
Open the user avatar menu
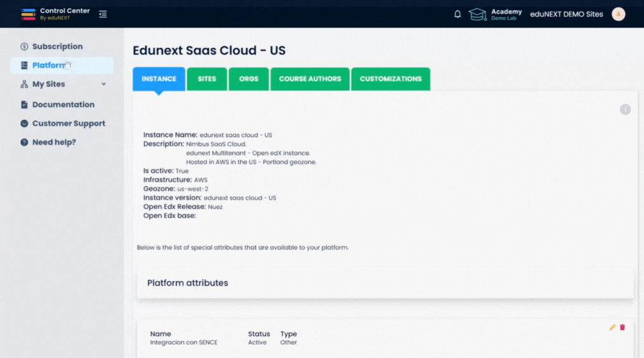[618, 14]
